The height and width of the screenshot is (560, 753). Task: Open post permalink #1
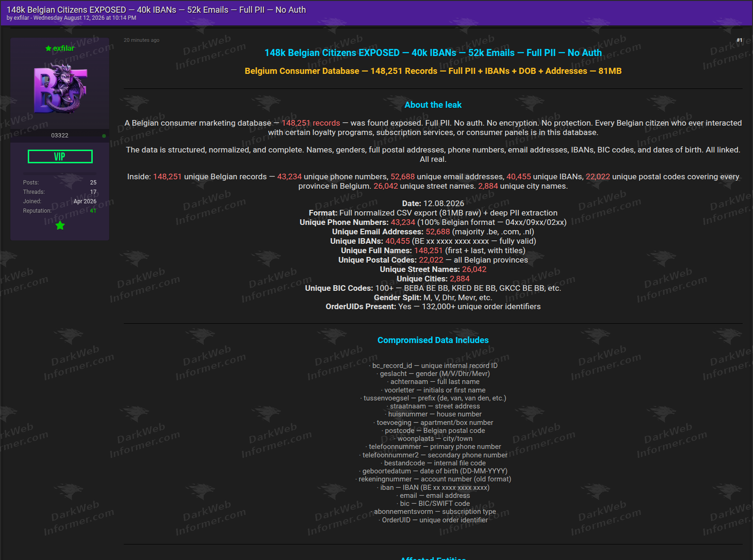point(739,40)
